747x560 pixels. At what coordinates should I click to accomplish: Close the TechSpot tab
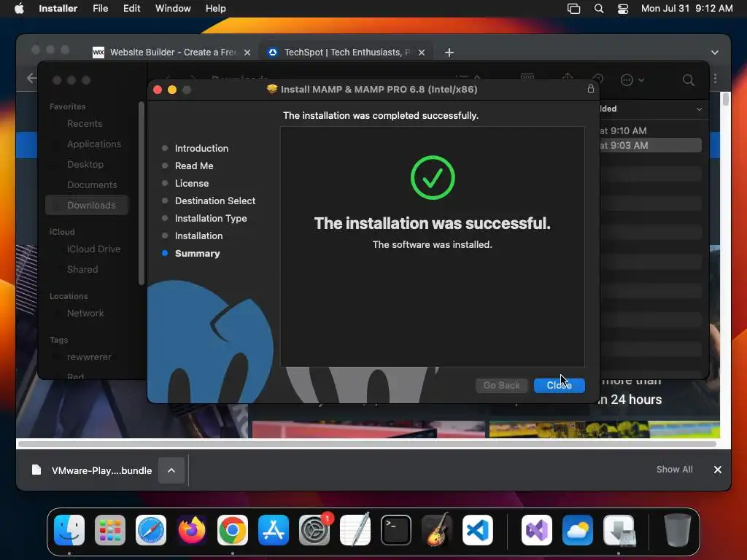[421, 52]
